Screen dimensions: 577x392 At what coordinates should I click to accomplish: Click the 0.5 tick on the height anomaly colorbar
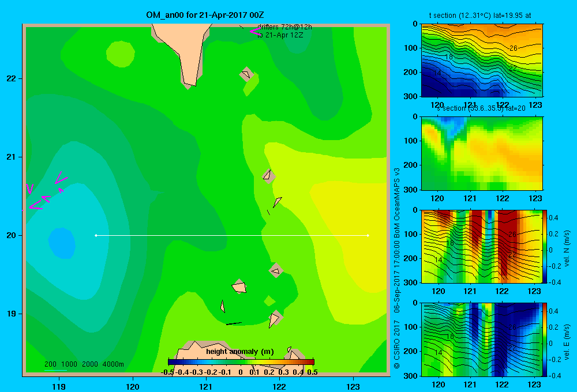pos(312,372)
